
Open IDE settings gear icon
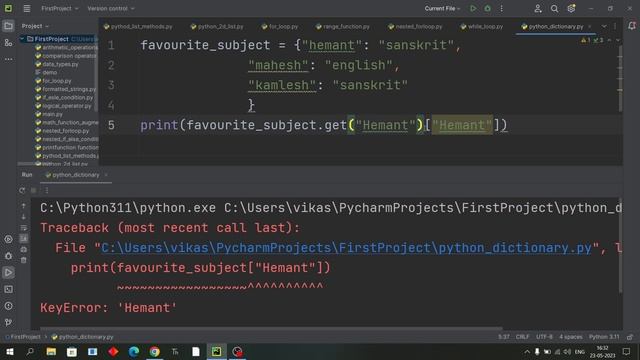(x=571, y=8)
